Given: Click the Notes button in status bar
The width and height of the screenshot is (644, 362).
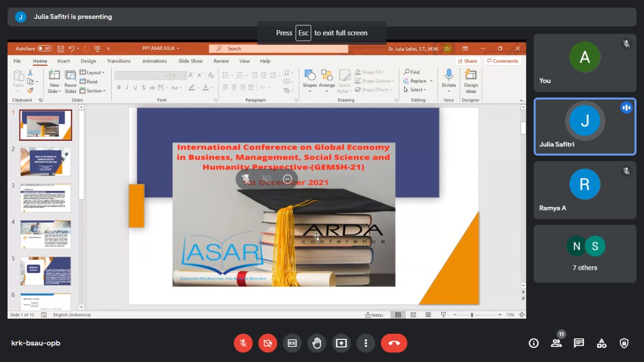Looking at the screenshot, I should coord(374,315).
